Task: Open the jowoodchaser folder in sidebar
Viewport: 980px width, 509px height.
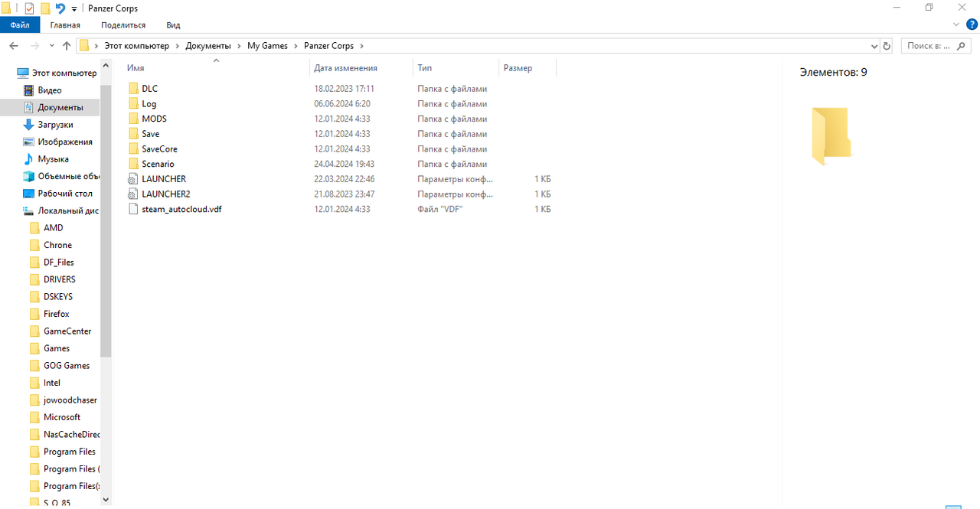Action: click(70, 400)
